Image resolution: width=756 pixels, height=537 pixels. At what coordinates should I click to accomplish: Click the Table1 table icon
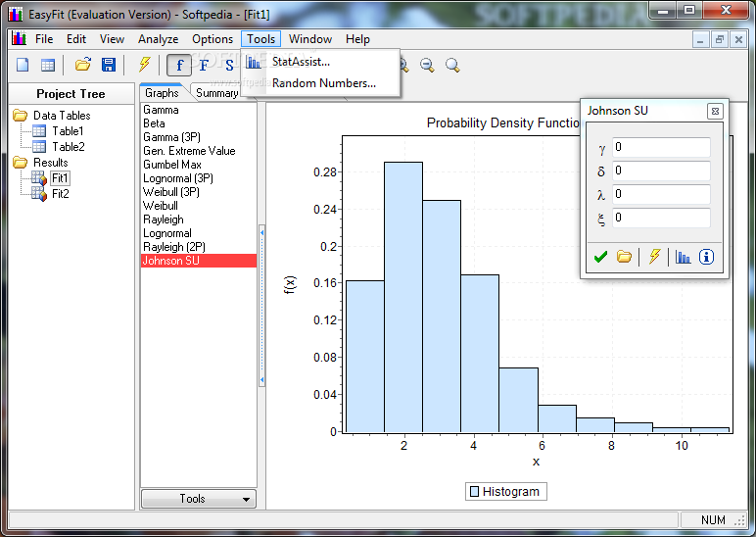(x=39, y=130)
